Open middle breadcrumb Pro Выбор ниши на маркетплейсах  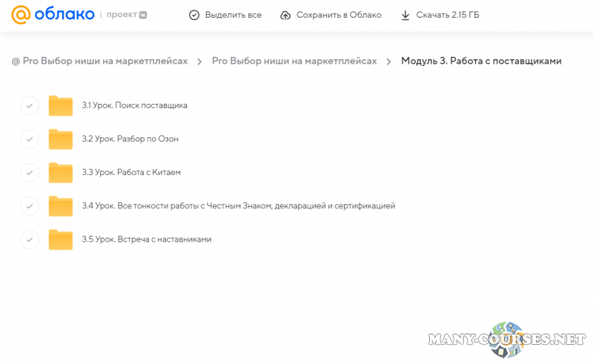click(294, 61)
